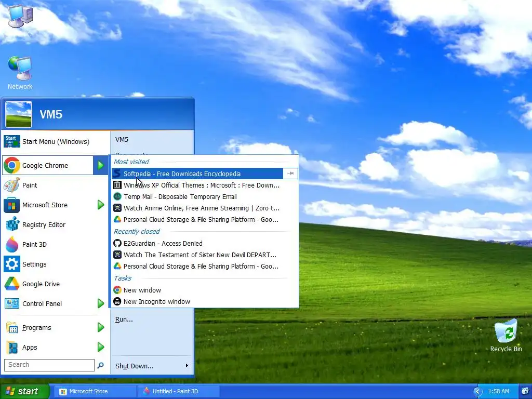The image size is (532, 399).
Task: Open the Registry Editor entry
Action: point(55,224)
